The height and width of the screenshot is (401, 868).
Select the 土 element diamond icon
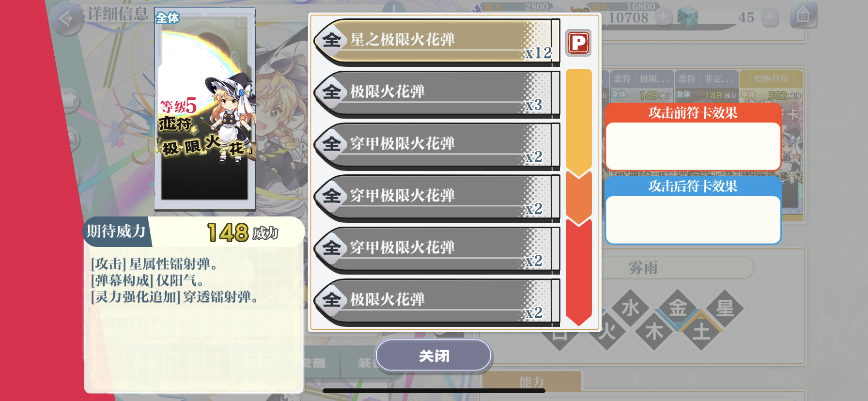701,332
